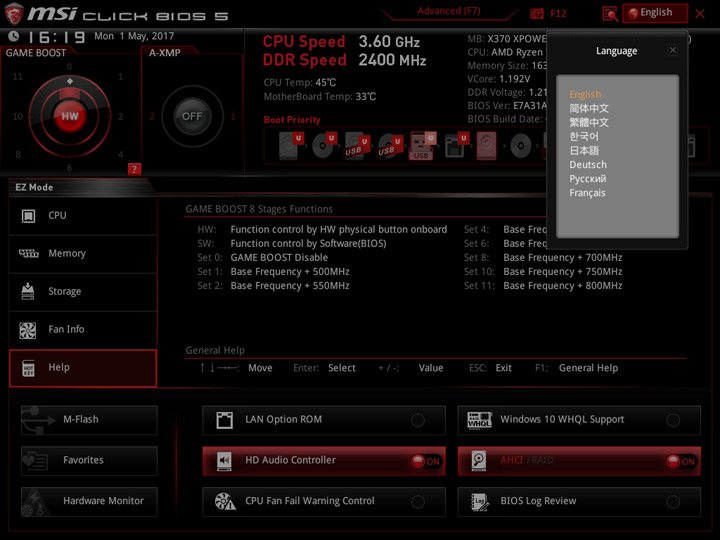Click the Fan Info fan icon

coord(28,330)
